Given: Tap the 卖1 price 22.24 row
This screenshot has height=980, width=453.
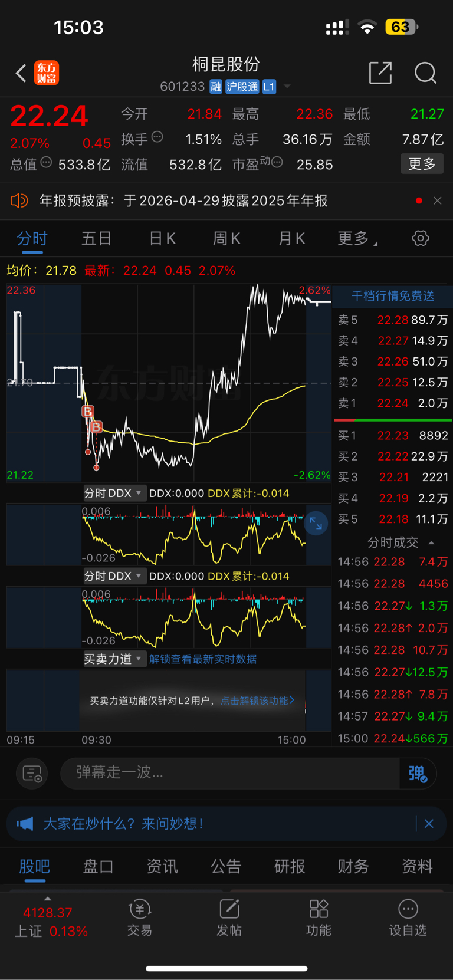Looking at the screenshot, I should click(x=393, y=403).
